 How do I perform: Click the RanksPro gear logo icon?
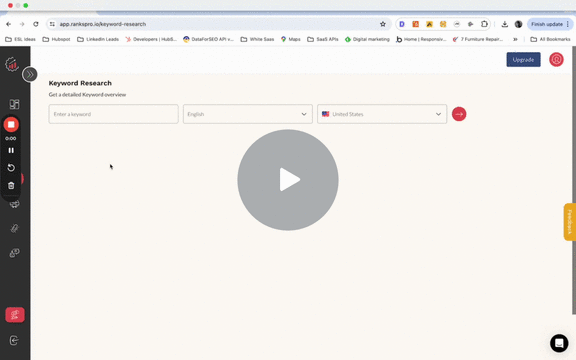pos(12,64)
